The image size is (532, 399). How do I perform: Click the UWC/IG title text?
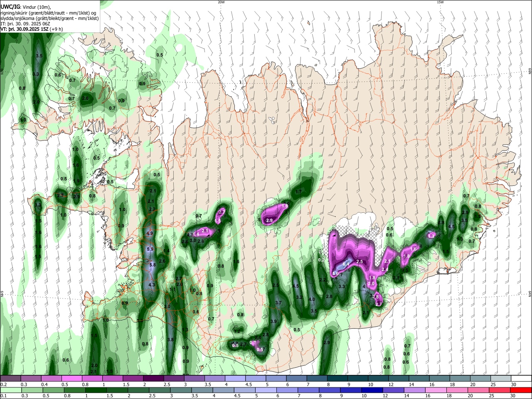[10, 7]
